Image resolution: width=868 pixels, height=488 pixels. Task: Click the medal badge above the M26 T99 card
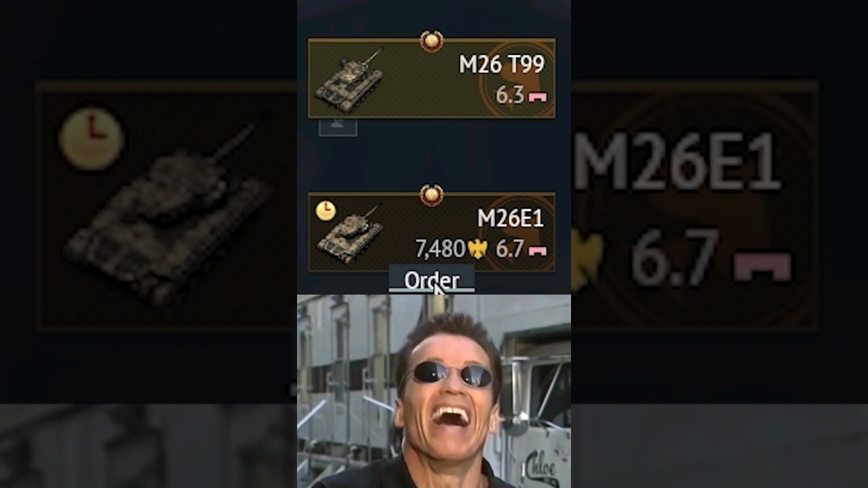coord(431,41)
